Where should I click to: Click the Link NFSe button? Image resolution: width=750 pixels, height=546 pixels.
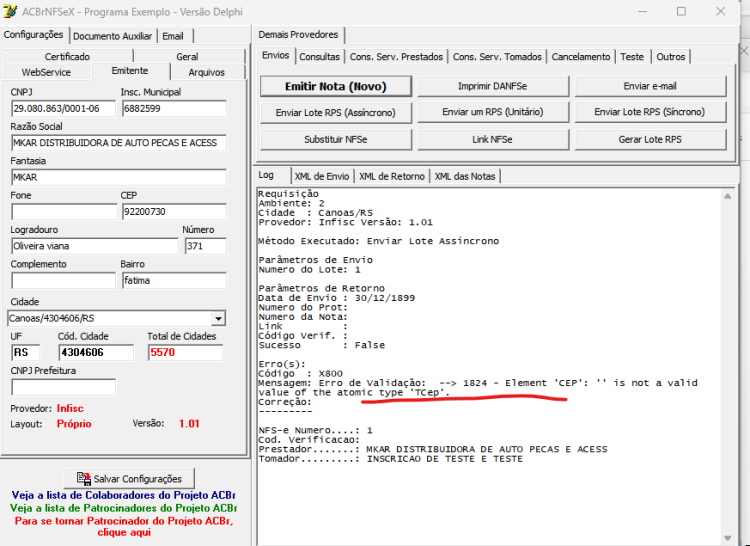(x=493, y=140)
